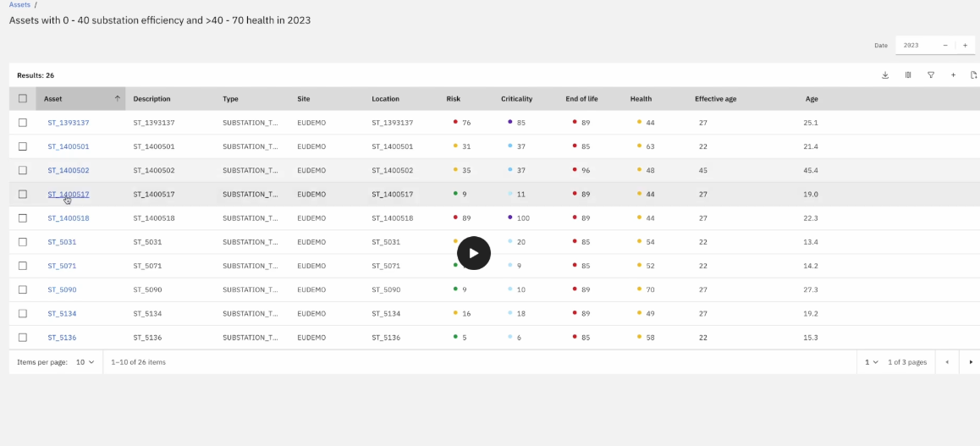Viewport: 980px width, 446px height.
Task: Check the select-all checkbox in header
Action: pos(23,99)
